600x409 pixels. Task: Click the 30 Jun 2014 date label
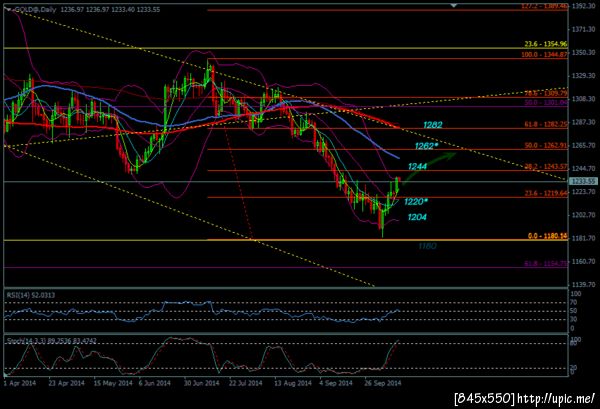click(x=201, y=383)
